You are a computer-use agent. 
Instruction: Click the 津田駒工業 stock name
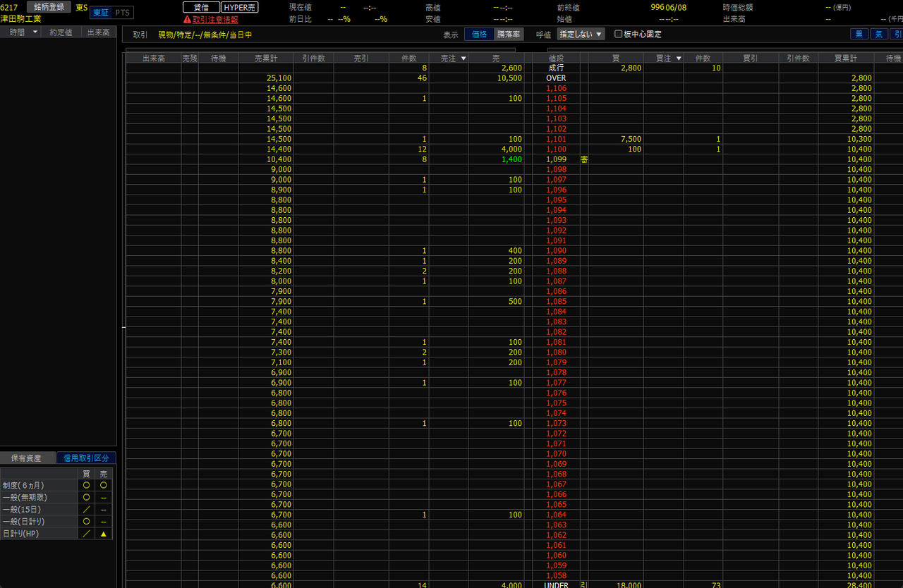[x=21, y=19]
